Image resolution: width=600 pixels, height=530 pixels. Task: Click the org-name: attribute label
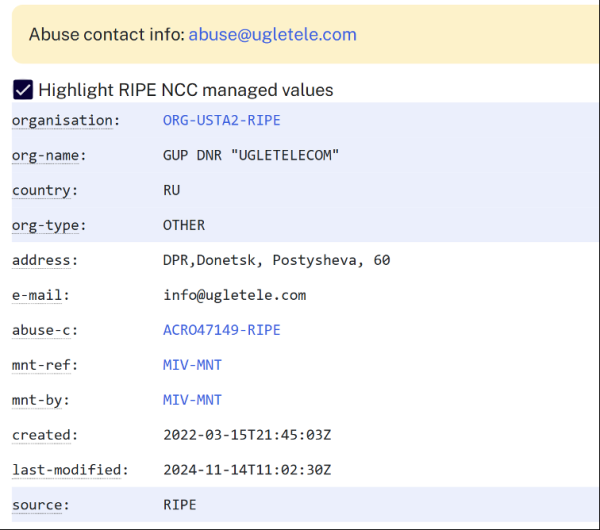pos(49,155)
